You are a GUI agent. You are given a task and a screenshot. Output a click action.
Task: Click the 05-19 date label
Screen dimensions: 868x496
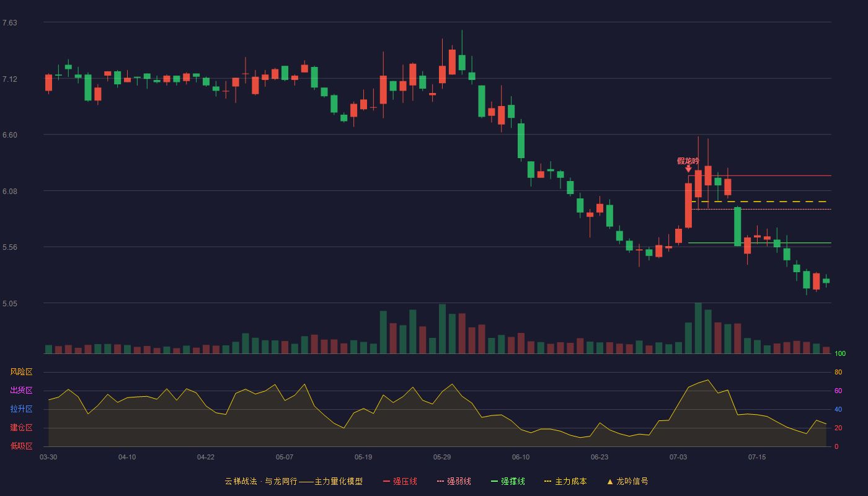click(363, 457)
